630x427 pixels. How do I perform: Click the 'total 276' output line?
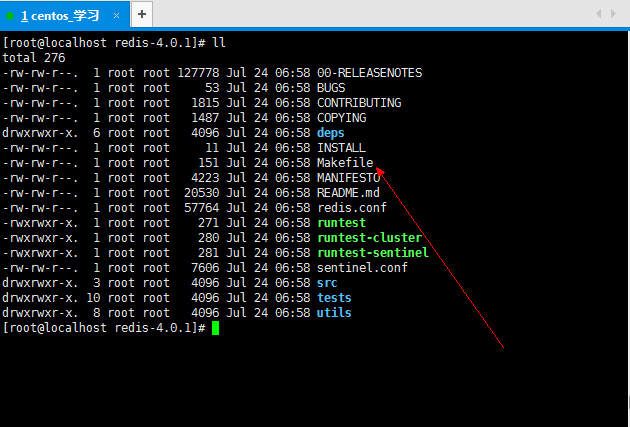34,58
